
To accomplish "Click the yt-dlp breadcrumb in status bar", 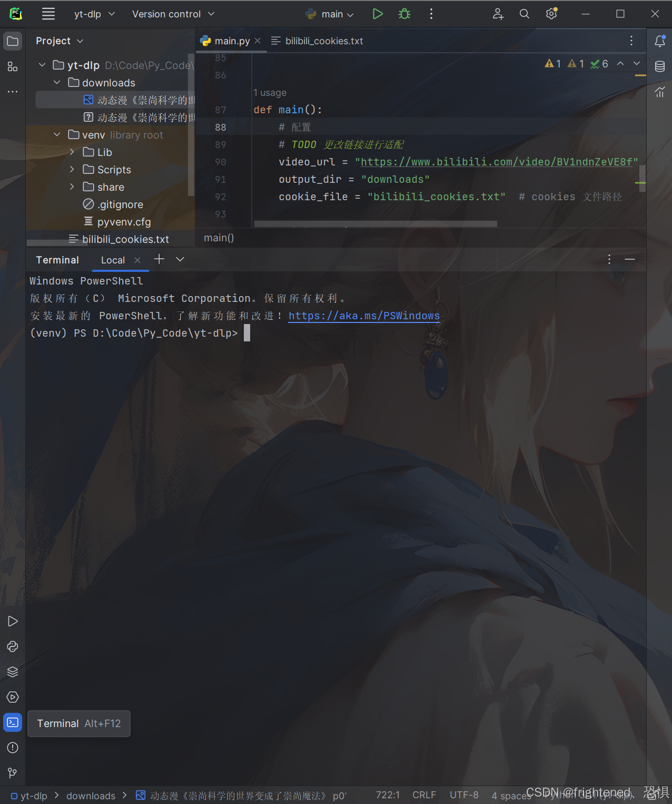I will tap(29, 796).
